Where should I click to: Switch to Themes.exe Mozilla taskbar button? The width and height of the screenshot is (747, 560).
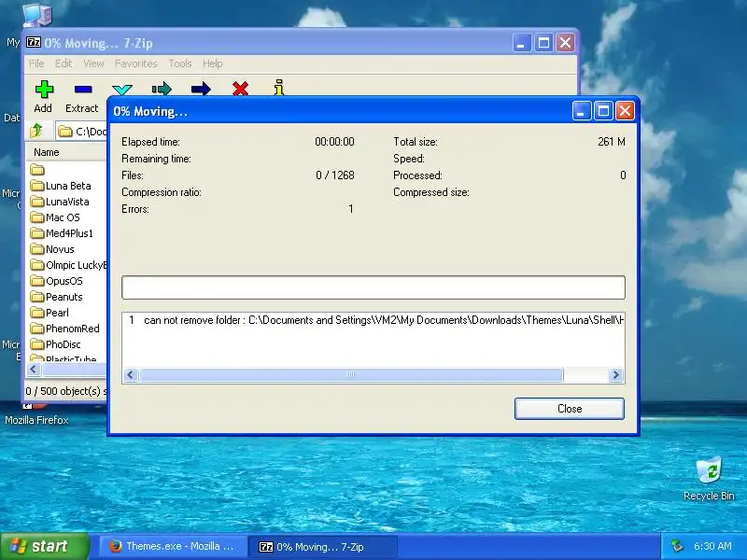(172, 546)
